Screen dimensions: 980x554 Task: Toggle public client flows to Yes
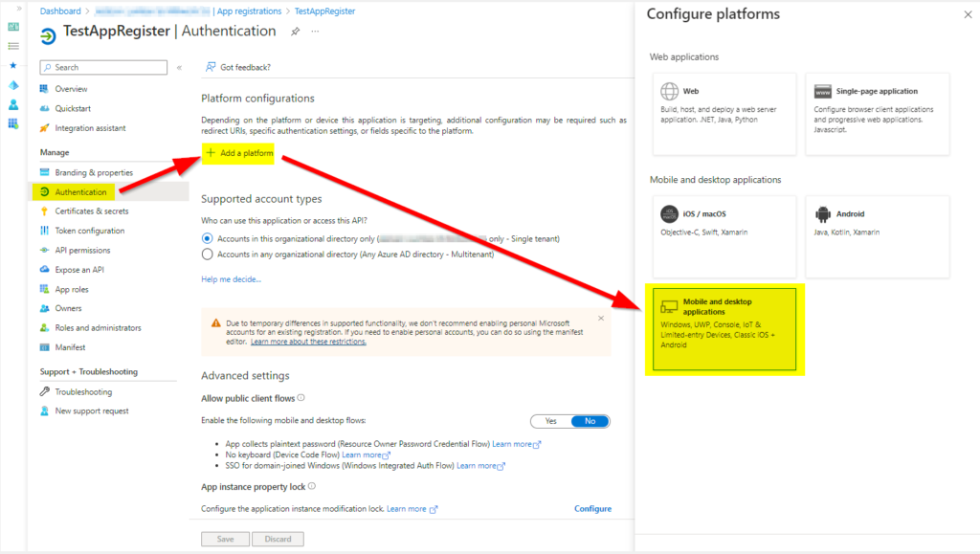[550, 421]
